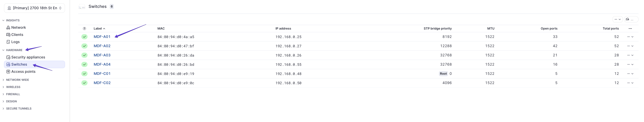This screenshot has height=122, width=644.
Task: Click the Security appliances sidebar icon
Action: tap(8, 57)
